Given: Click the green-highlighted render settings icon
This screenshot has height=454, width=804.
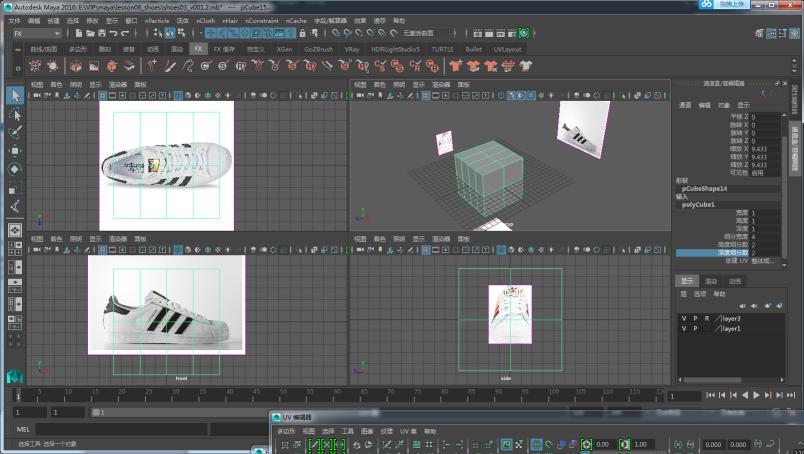Looking at the screenshot, I should point(524,33).
